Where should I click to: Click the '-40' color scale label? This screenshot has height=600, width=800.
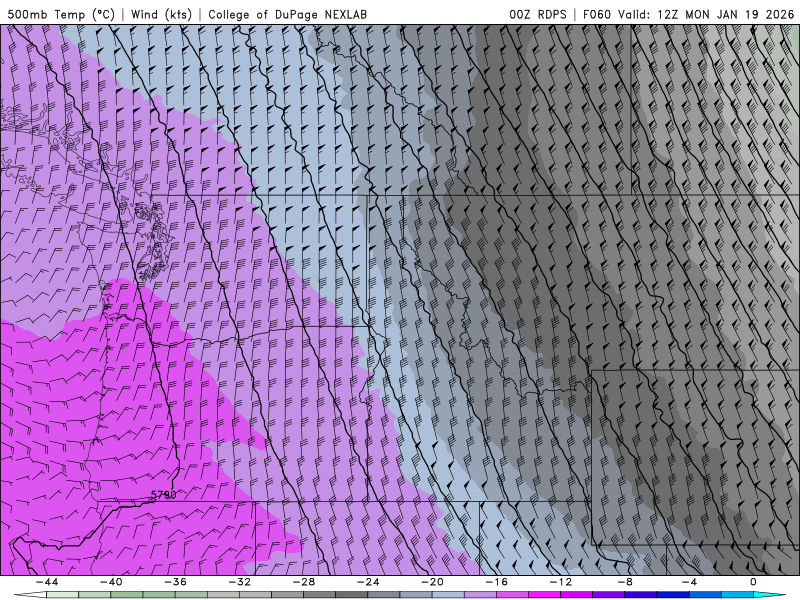pyautogui.click(x=111, y=582)
